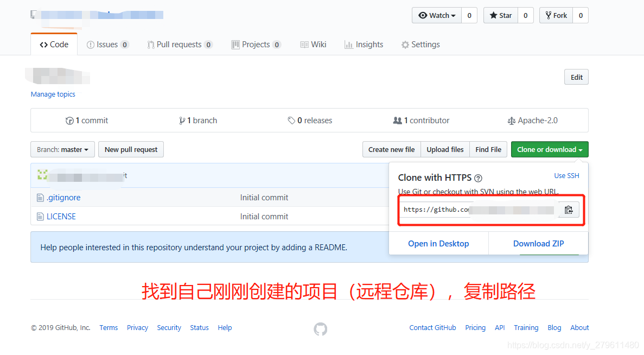Screen dimensions: 644x355
Task: Open Privacy footer link
Action: (x=137, y=327)
